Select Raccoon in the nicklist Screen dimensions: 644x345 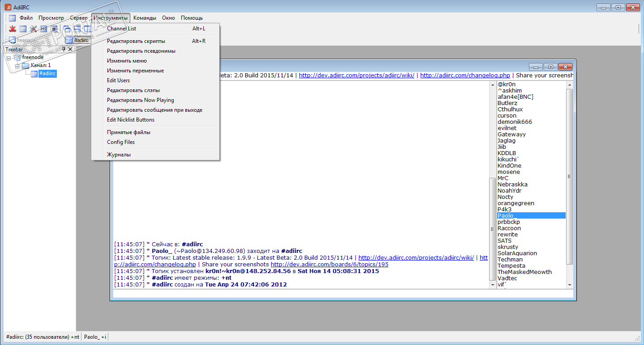tap(509, 228)
